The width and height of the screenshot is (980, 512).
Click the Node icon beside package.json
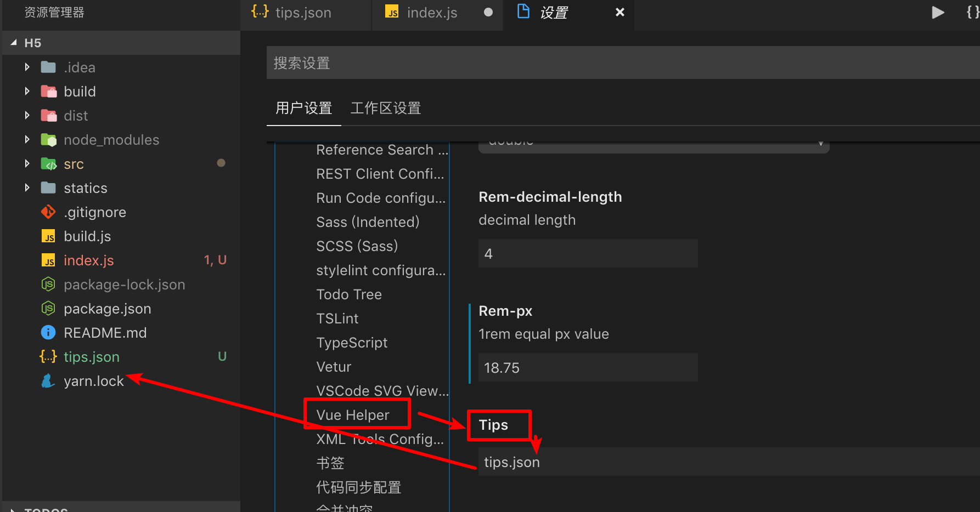click(x=48, y=308)
